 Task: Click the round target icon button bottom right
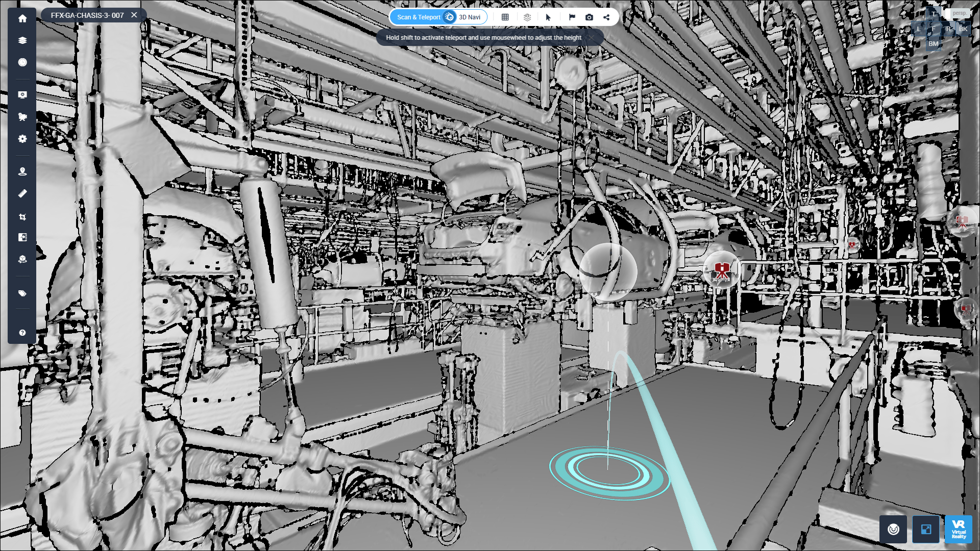click(893, 529)
